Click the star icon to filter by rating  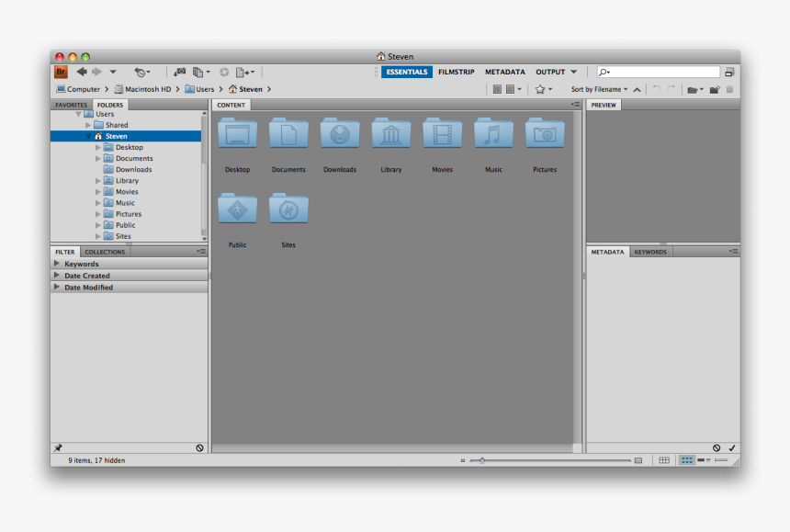click(540, 89)
